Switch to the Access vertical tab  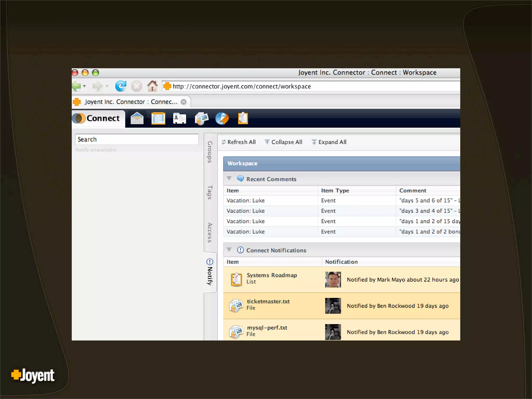pos(210,232)
